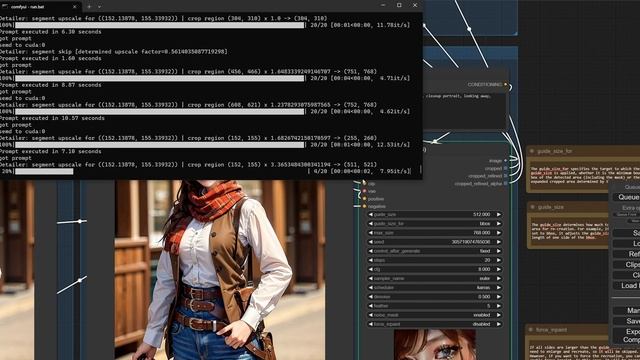Click the vae input port dot
Screen dimensions: 640x360
(364, 191)
